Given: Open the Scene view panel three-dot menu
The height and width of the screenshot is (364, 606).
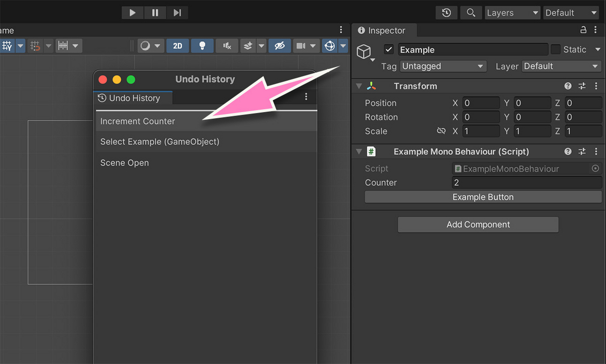Looking at the screenshot, I should (342, 30).
